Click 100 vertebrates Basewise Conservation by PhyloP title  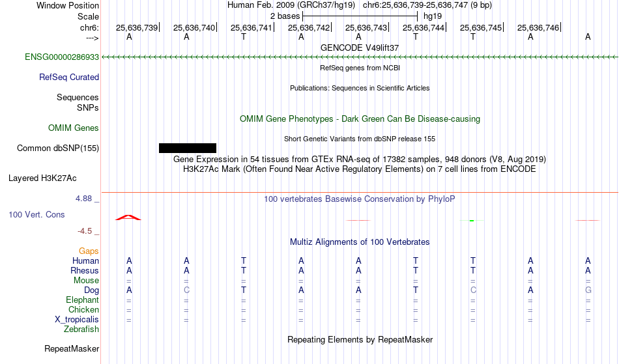pos(360,199)
